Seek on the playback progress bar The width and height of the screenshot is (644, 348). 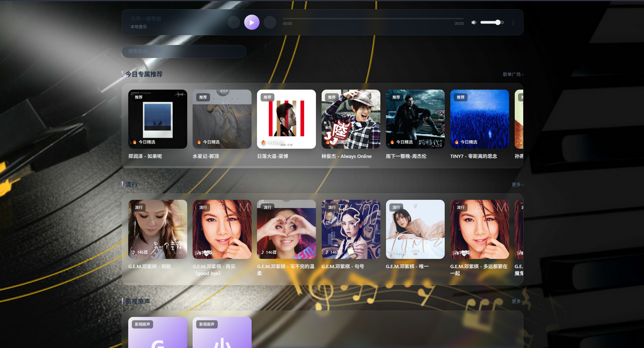[373, 19]
